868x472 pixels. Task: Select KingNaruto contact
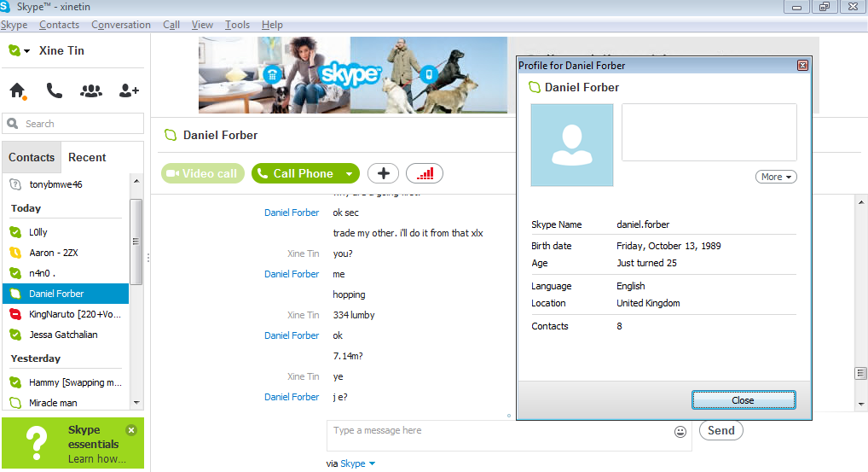(x=66, y=314)
